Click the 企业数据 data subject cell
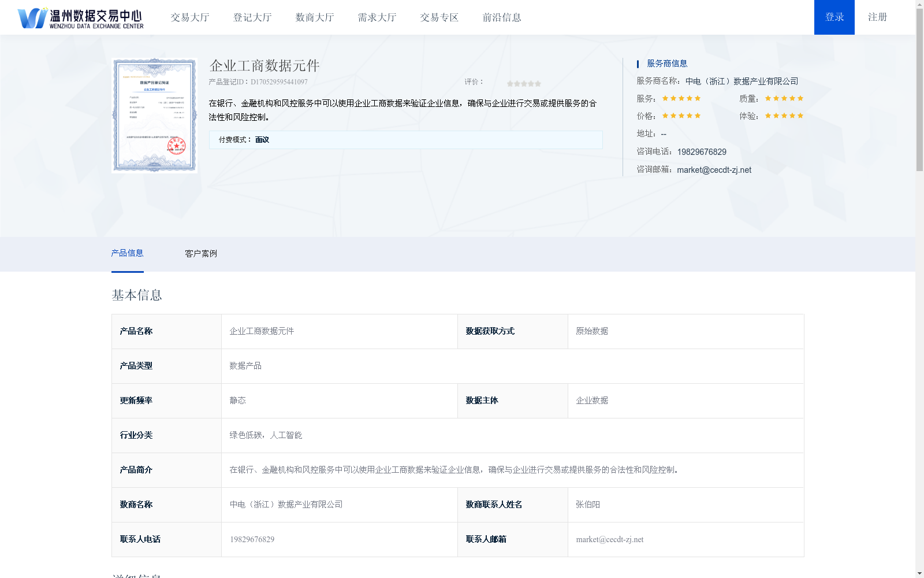924x578 pixels. coord(685,401)
